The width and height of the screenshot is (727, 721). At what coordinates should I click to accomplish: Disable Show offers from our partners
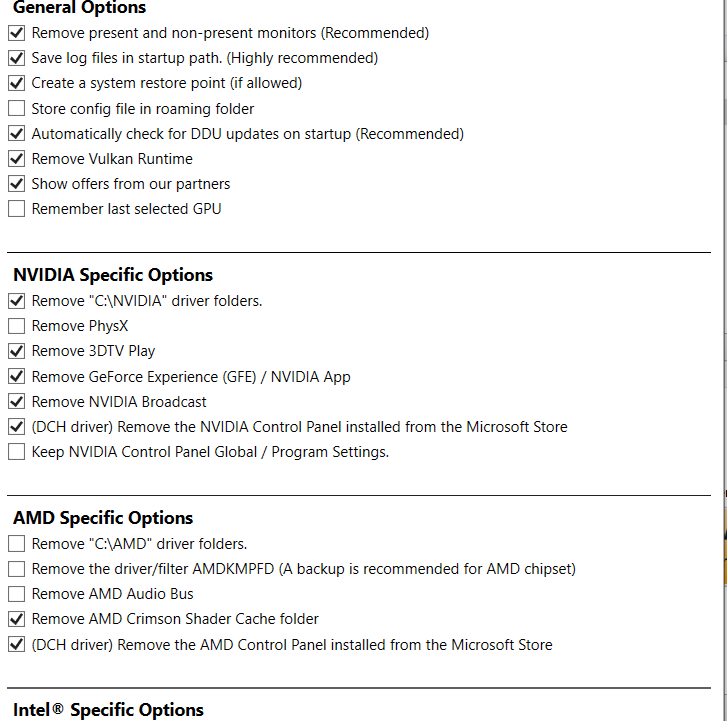click(16, 184)
